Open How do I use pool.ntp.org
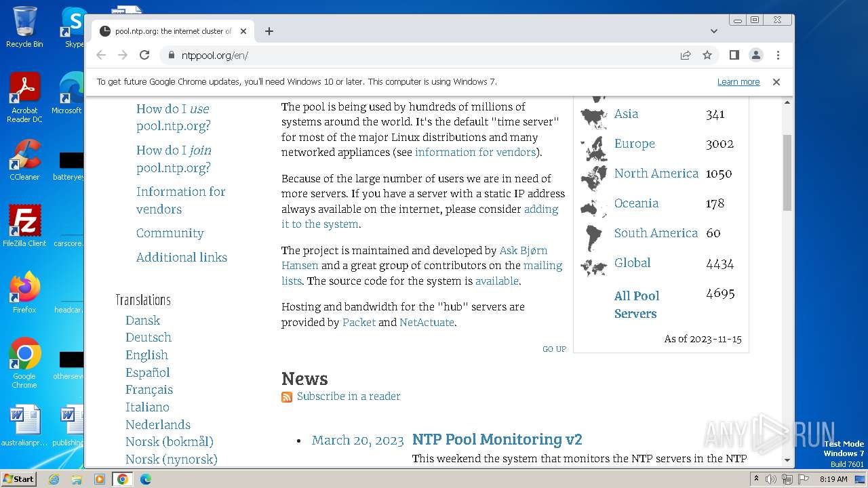Image resolution: width=868 pixels, height=488 pixels. pyautogui.click(x=174, y=117)
